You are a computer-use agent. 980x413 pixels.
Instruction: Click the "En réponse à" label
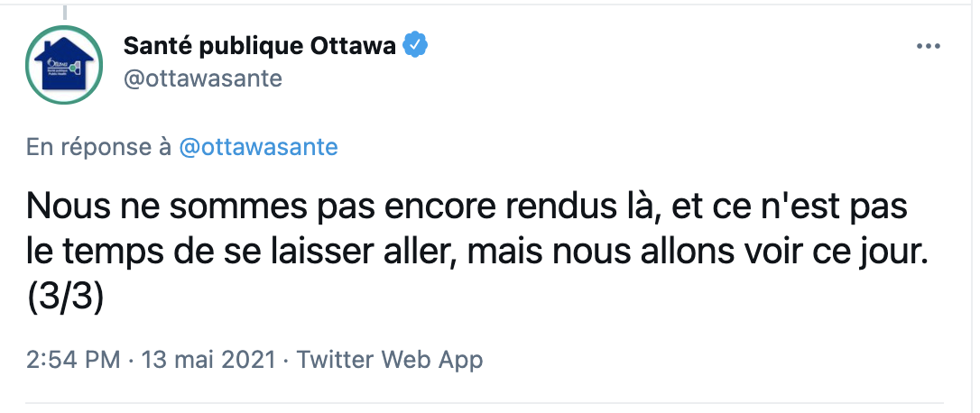[x=99, y=147]
